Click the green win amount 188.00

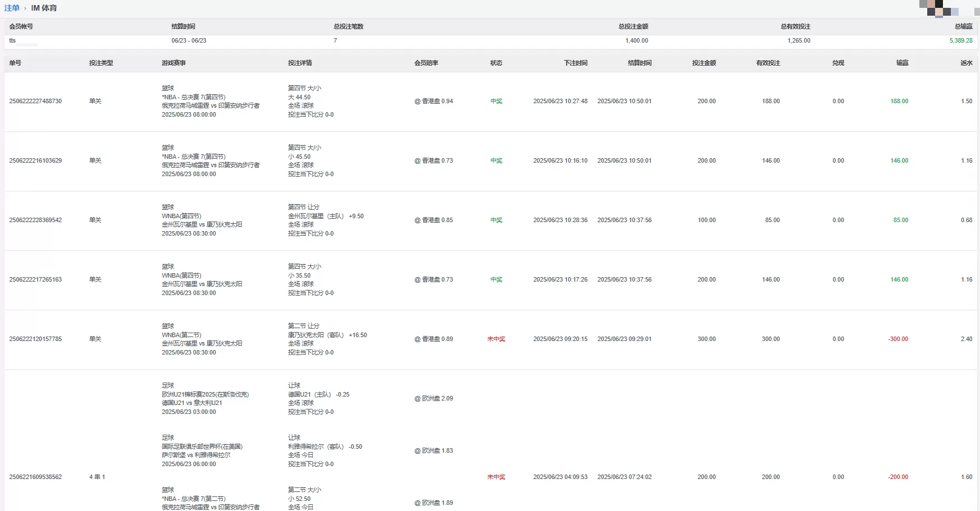899,101
